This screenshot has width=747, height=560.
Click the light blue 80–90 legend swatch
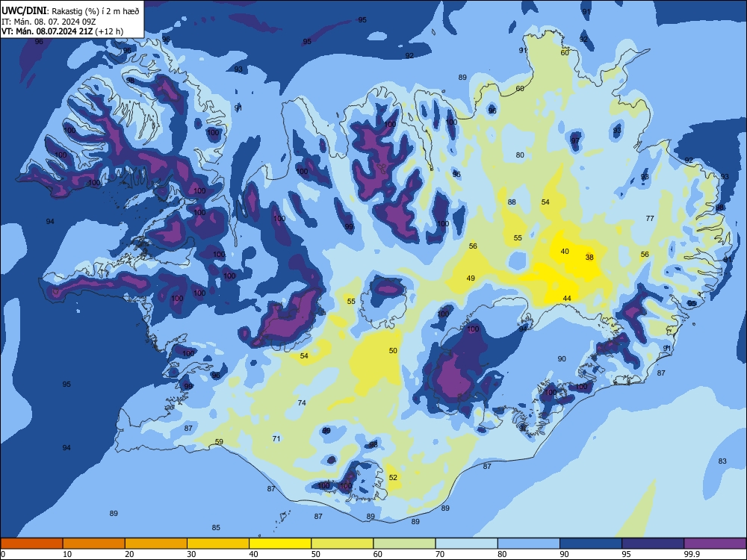(529, 544)
